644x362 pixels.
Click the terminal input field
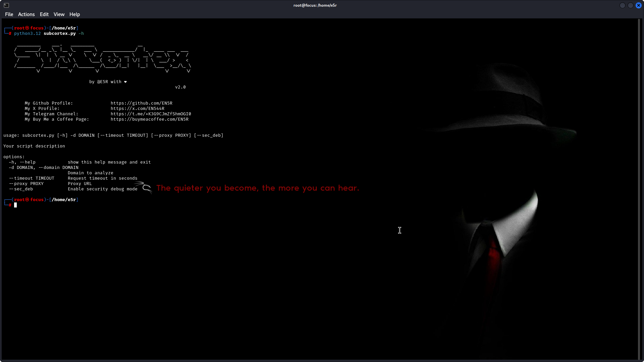[15, 205]
